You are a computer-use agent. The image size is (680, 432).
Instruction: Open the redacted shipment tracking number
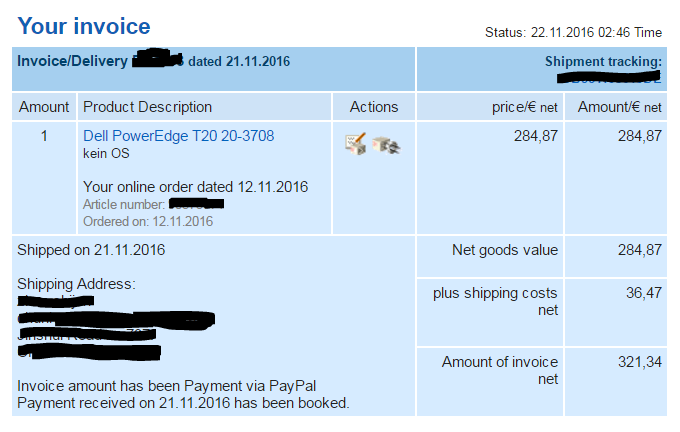pyautogui.click(x=609, y=77)
